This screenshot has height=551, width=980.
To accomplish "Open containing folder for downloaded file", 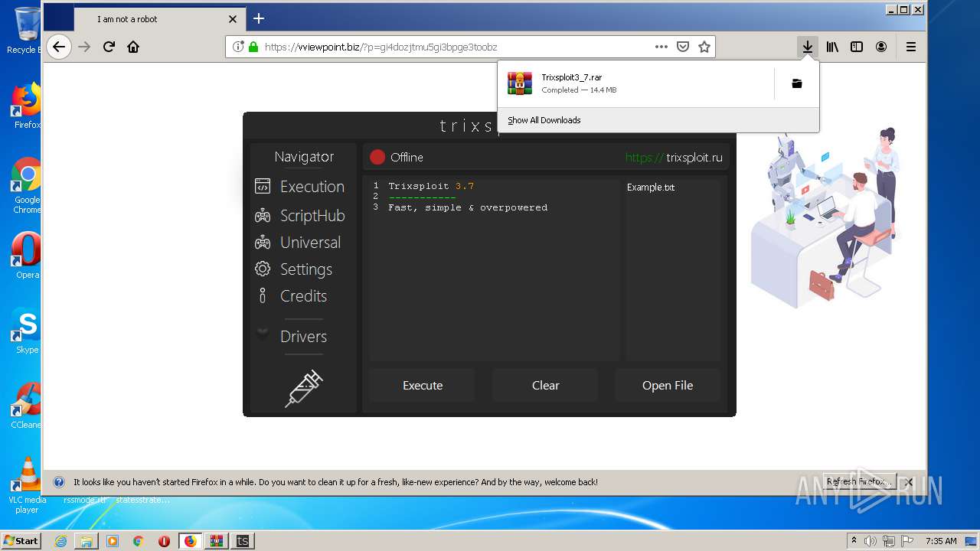I will click(796, 83).
